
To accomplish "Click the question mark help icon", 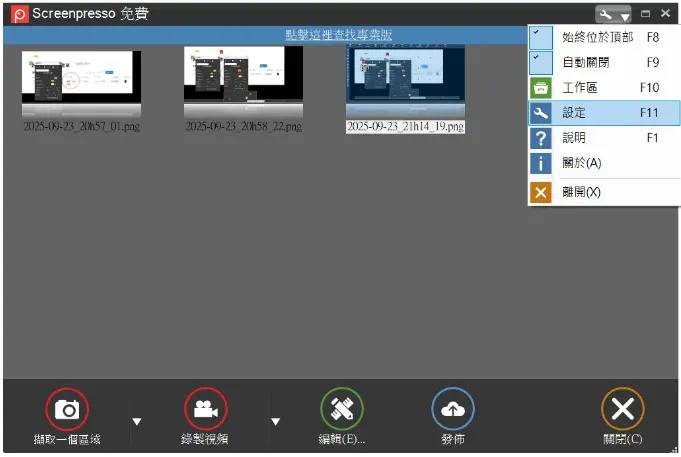I will point(541,138).
